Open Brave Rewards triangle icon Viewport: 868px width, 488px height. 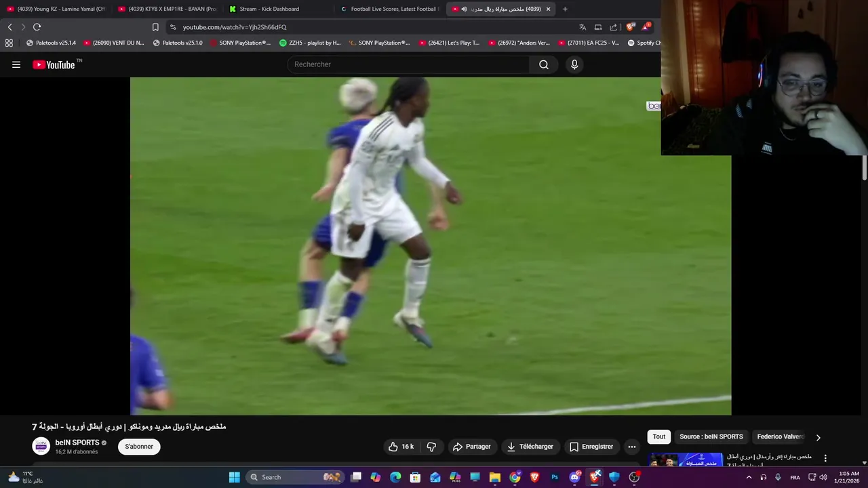646,27
